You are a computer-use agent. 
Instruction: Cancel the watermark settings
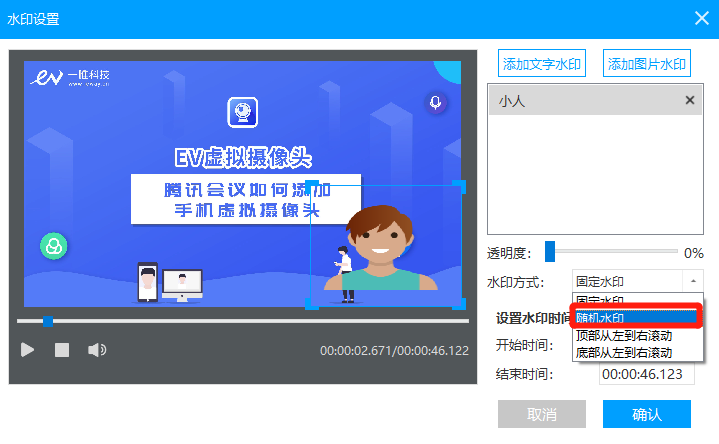[542, 414]
